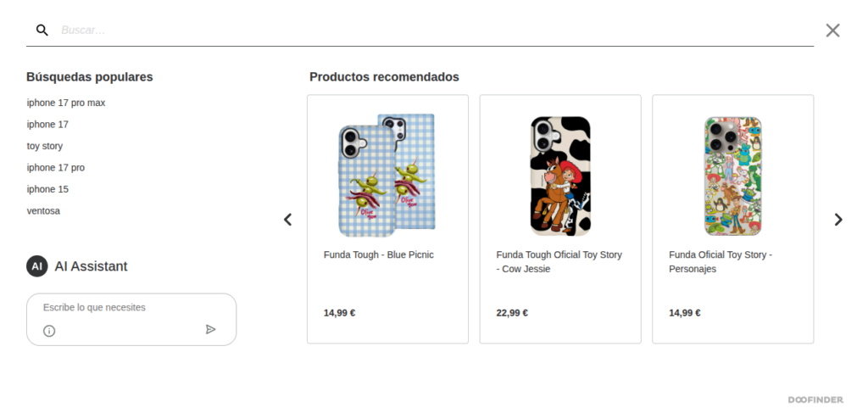Show previous recommended products

coord(288,220)
